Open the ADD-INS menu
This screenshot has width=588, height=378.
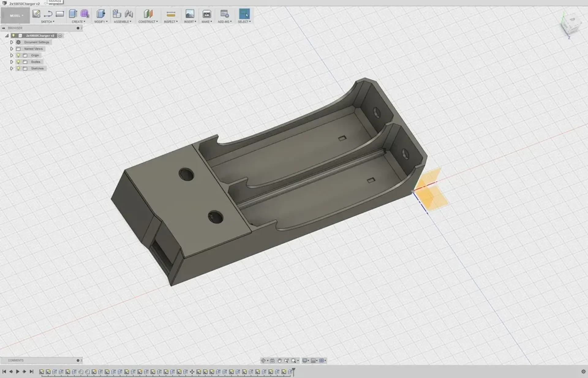(x=224, y=22)
